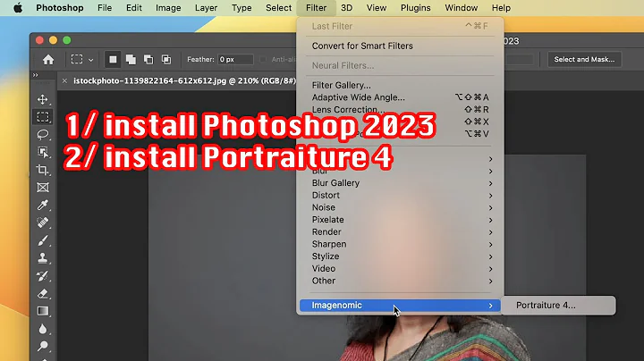Select the Eyedropper tool
644x361 pixels.
tap(43, 206)
